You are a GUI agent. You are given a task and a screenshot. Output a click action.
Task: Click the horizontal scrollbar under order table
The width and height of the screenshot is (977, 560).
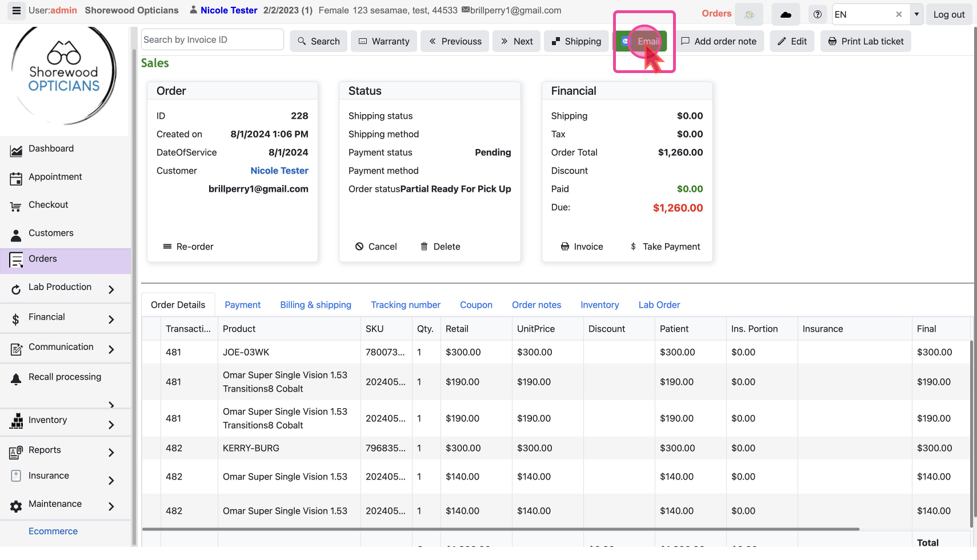(x=500, y=529)
